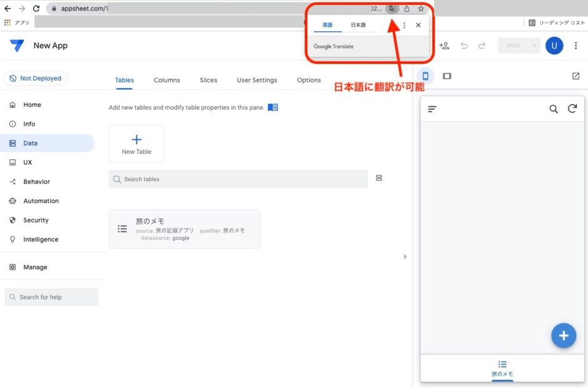The image size is (588, 387).
Task: Open UX in the left sidebar
Action: (x=28, y=163)
